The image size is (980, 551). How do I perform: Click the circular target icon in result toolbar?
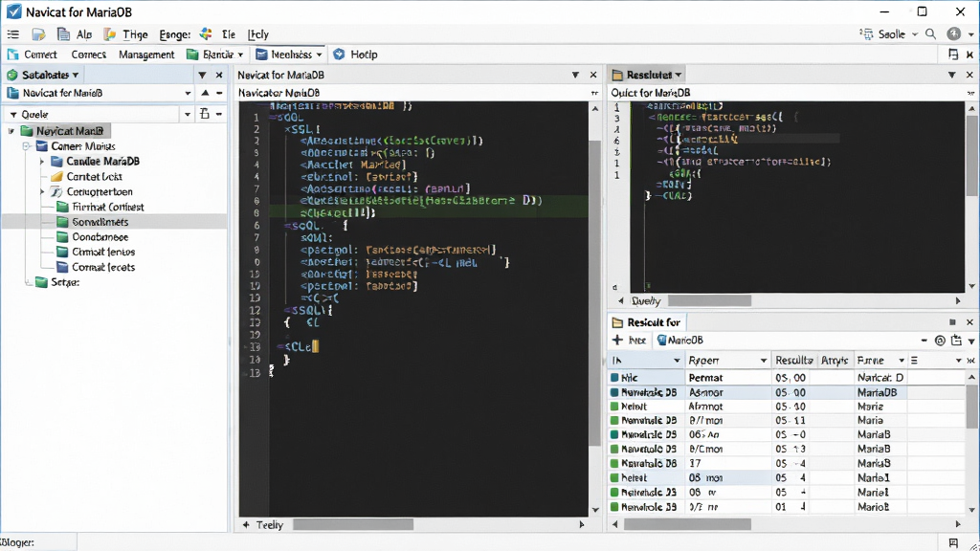tap(940, 341)
